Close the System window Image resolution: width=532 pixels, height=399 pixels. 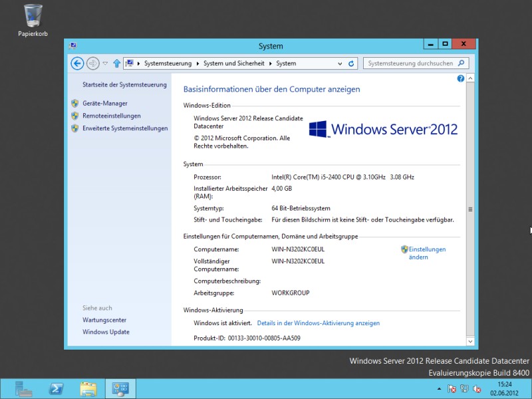coord(464,44)
